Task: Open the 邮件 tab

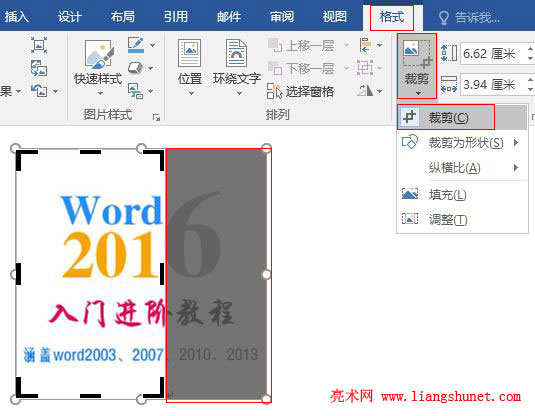Action: (x=229, y=16)
